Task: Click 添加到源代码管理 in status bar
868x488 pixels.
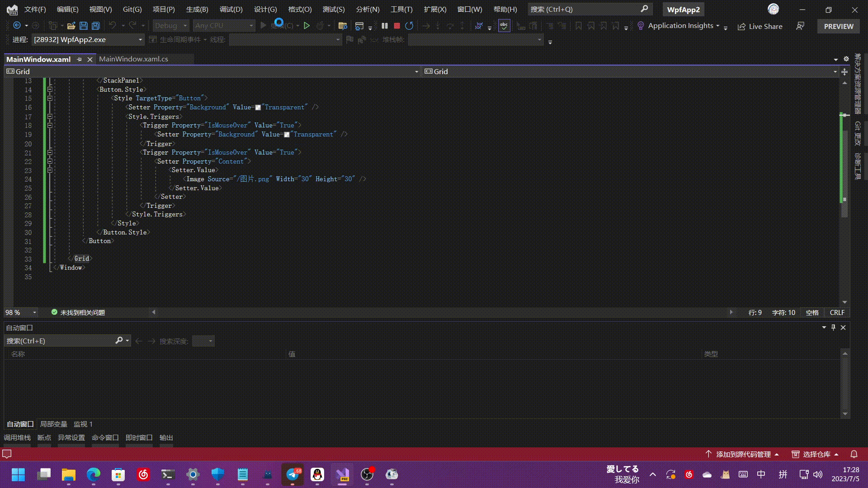Action: pyautogui.click(x=743, y=454)
